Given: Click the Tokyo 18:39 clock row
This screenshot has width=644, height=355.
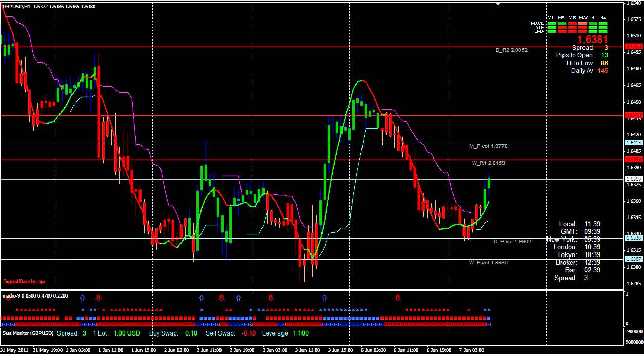Looking at the screenshot, I should point(578,254).
